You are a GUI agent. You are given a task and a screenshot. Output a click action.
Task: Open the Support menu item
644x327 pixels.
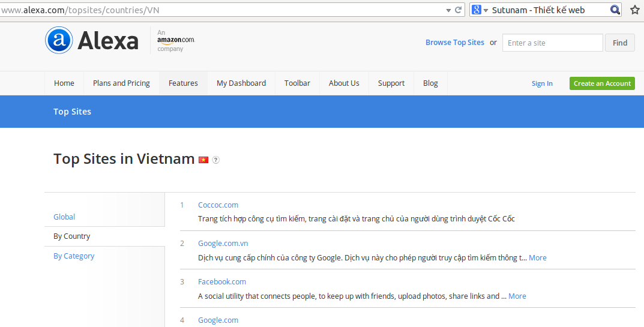(x=391, y=83)
